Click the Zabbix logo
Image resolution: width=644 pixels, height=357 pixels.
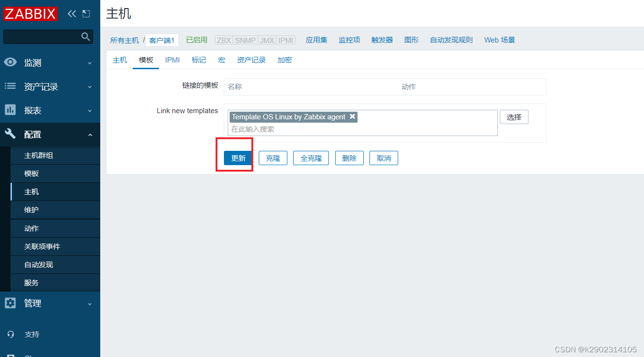click(x=31, y=13)
